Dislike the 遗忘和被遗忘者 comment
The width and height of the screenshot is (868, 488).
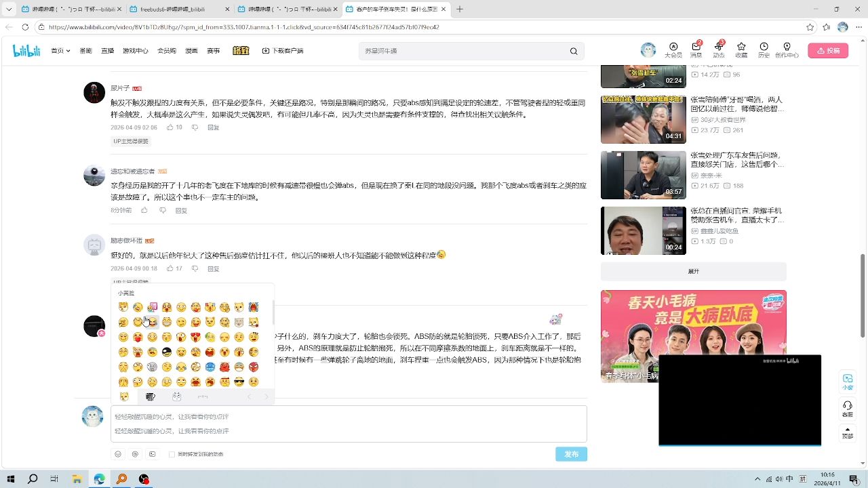pyautogui.click(x=163, y=210)
